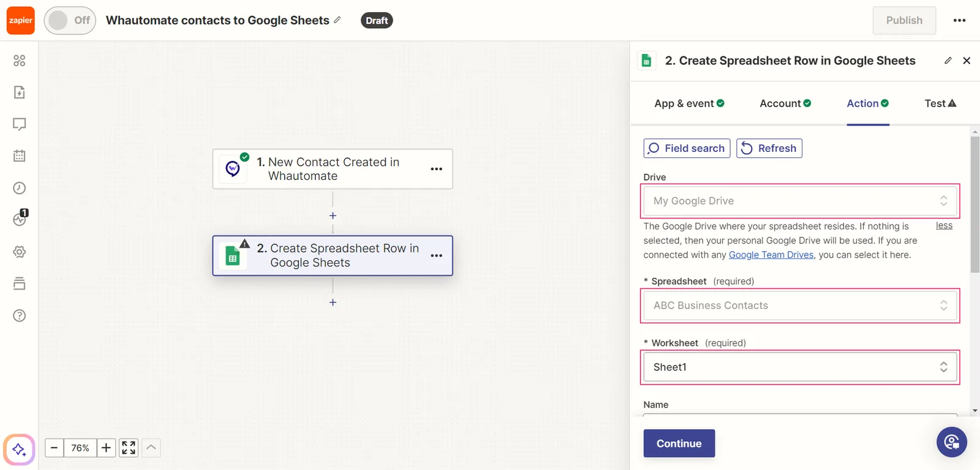Screen dimensions: 980x470
Task: Click the Zapier logo
Action: click(20, 20)
